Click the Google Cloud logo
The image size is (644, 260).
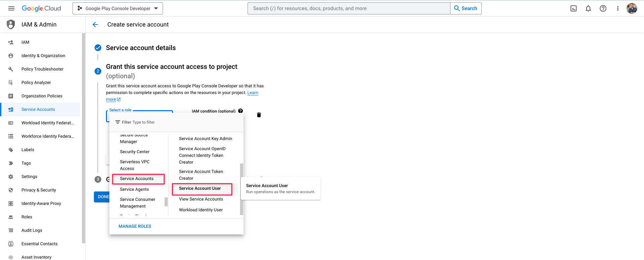click(41, 8)
